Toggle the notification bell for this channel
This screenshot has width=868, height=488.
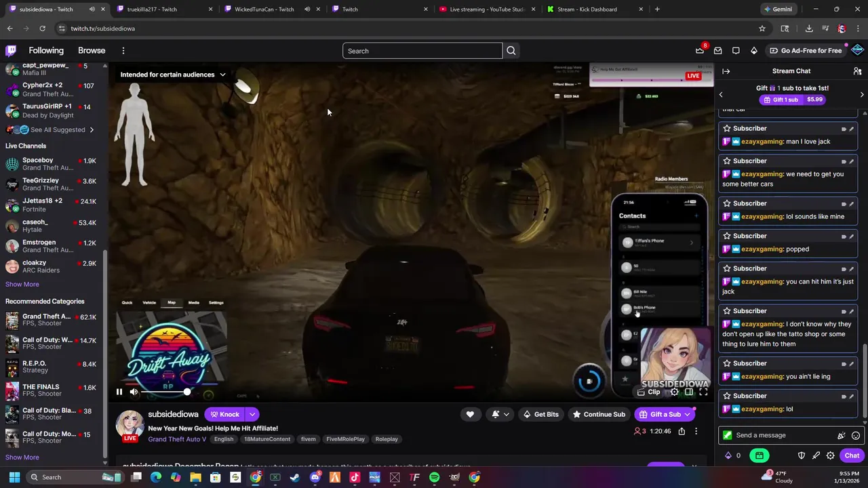pyautogui.click(x=496, y=414)
